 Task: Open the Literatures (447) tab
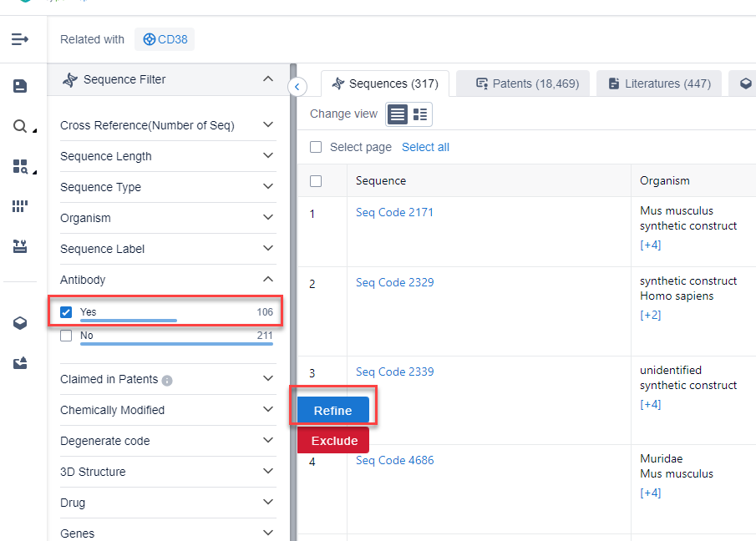pyautogui.click(x=659, y=83)
